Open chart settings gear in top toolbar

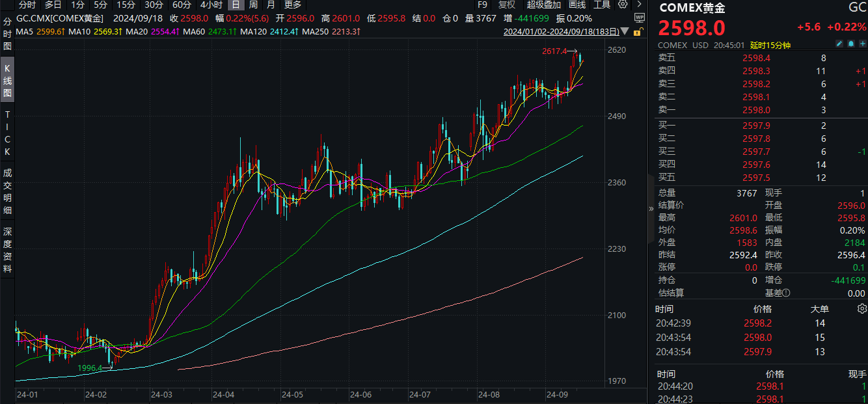[x=623, y=5]
